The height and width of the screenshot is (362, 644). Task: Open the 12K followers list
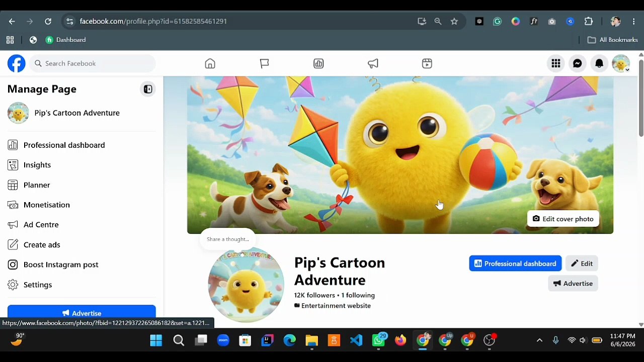[314, 295]
